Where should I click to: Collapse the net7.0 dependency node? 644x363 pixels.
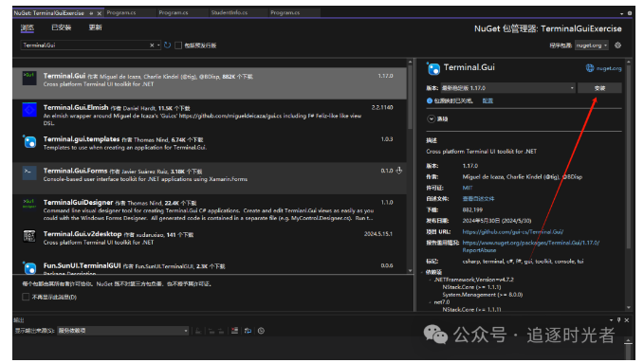(430, 302)
